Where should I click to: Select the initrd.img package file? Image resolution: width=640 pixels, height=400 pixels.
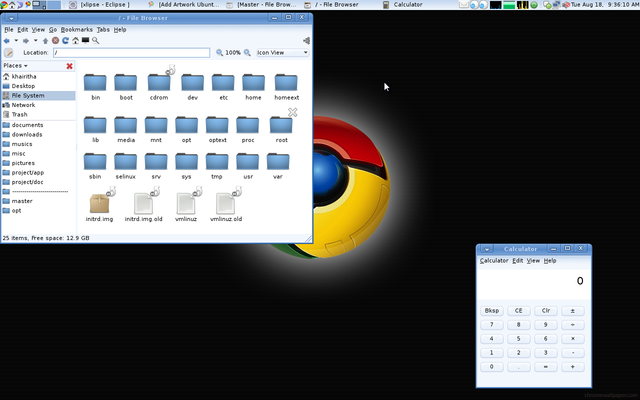coord(100,204)
